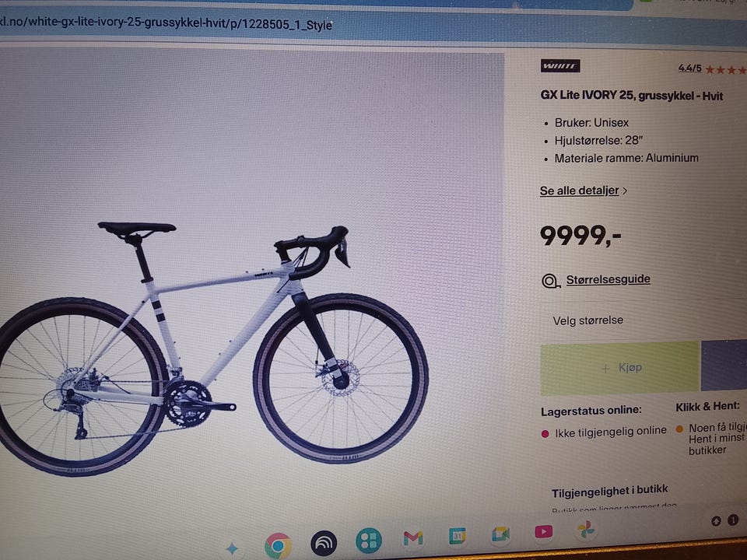The width and height of the screenshot is (747, 560).
Task: Open the dark cast-style shelf app
Action: (x=324, y=543)
